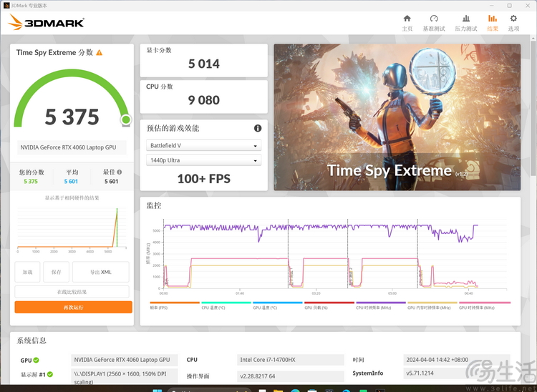
Task: Click the info icon for estimated game performance
Action: (x=258, y=128)
